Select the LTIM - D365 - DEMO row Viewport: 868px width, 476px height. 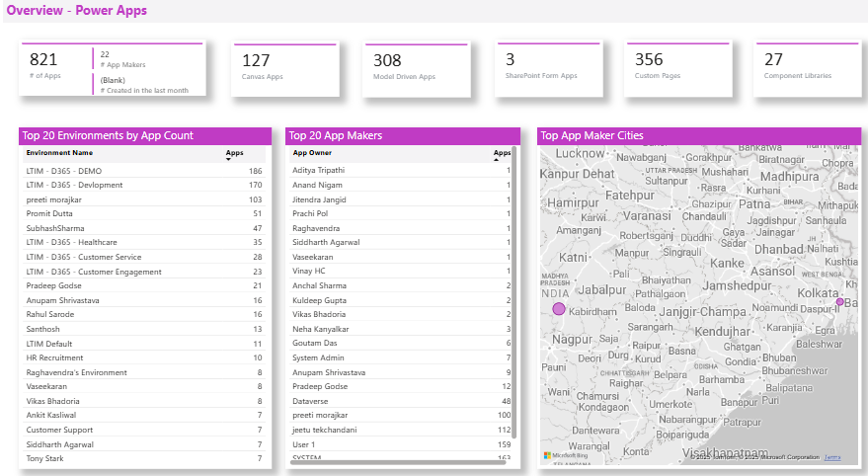[x=143, y=171]
